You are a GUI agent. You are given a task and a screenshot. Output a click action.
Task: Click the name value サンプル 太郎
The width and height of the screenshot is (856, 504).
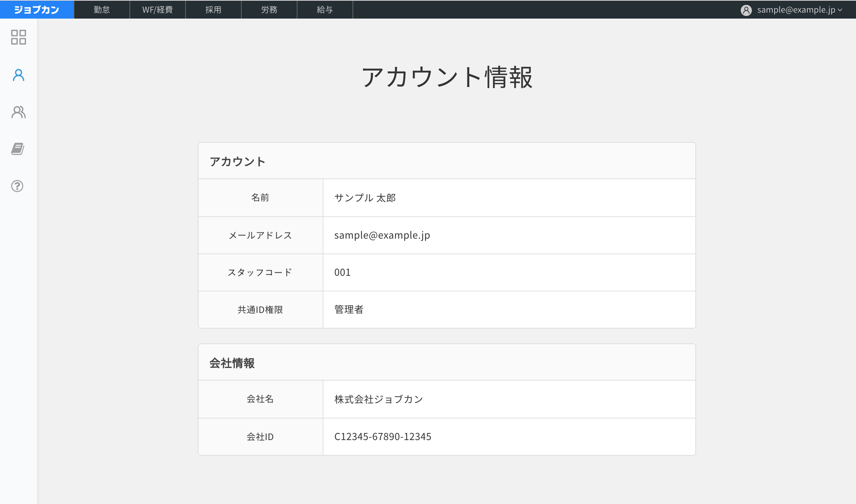tap(365, 198)
